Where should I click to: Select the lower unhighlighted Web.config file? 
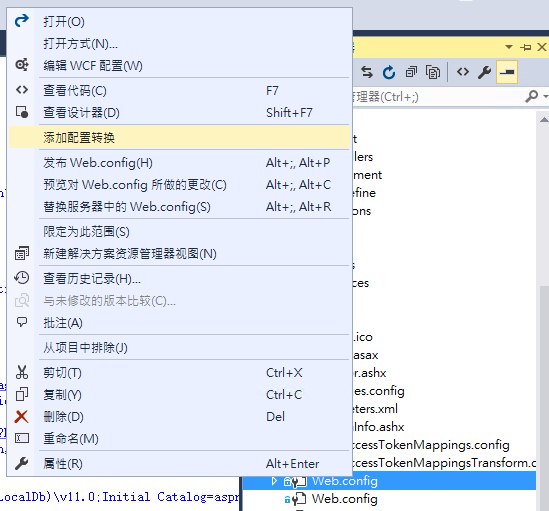coord(345,499)
